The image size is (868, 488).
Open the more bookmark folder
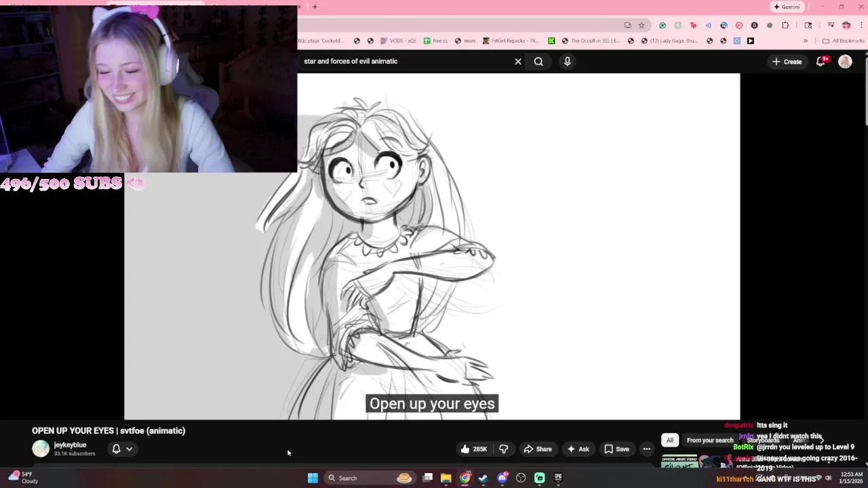pos(465,41)
